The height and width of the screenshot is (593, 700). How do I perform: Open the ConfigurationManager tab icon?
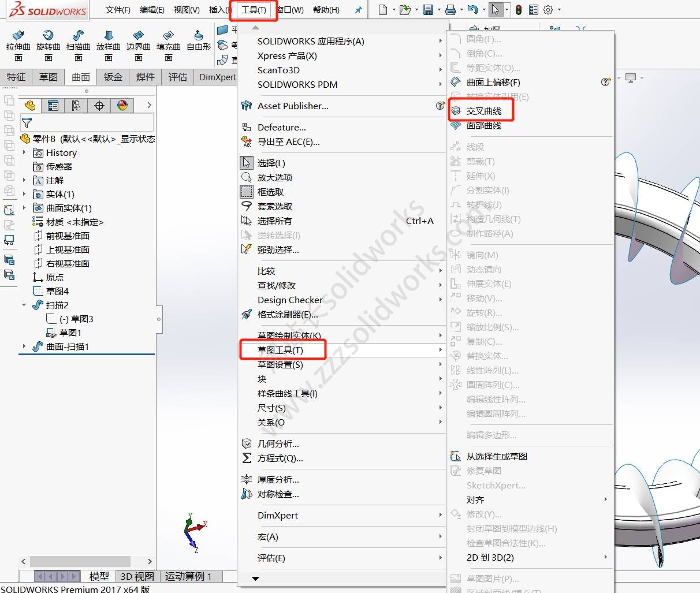coord(76,106)
